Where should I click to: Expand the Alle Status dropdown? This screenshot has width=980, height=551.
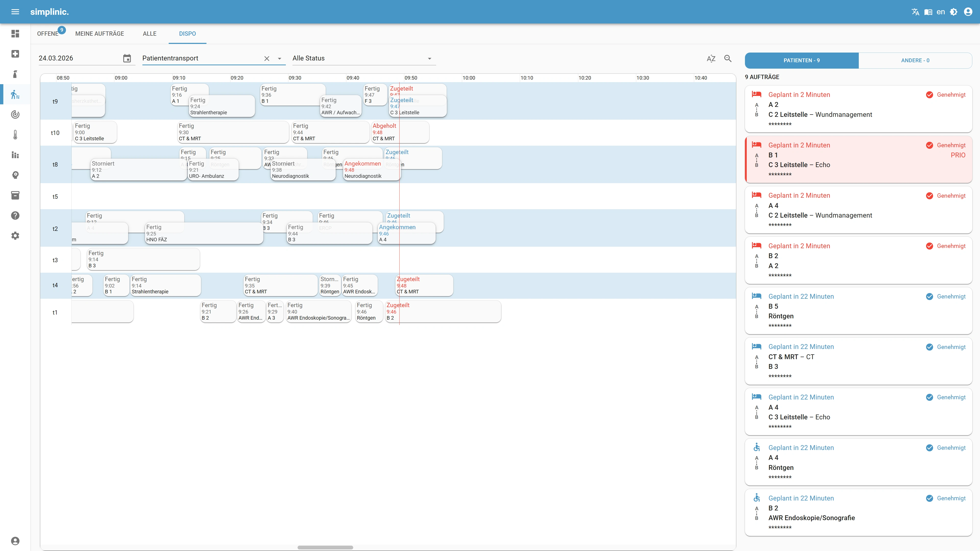click(430, 59)
